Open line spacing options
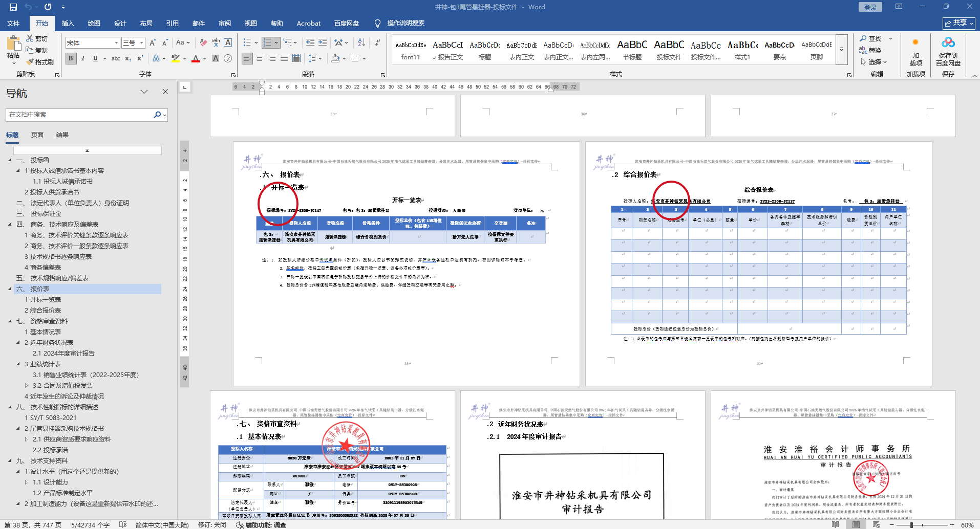 (x=314, y=58)
